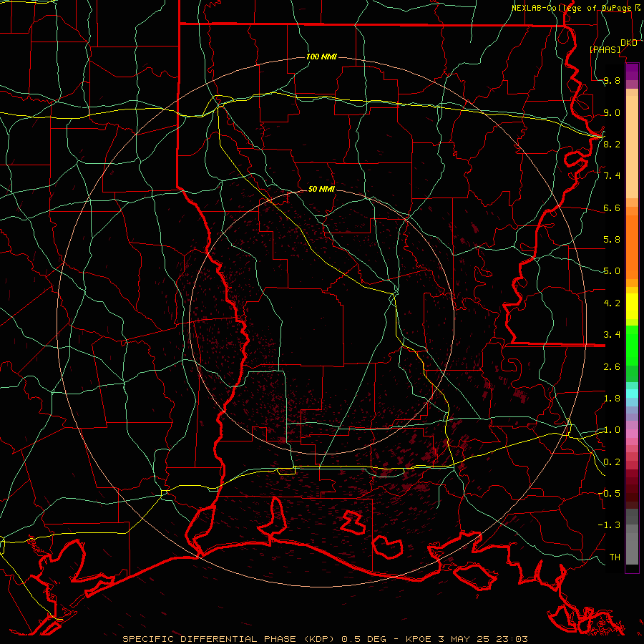Click the 9.0 value on color scale

coord(612,112)
